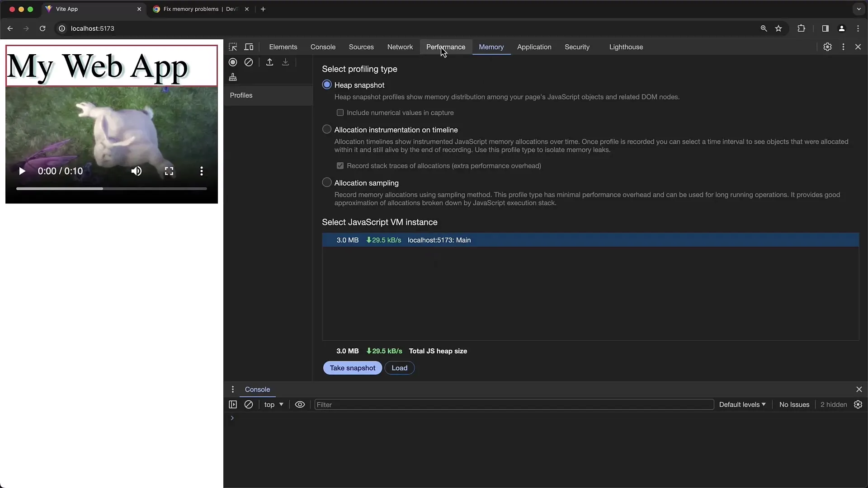
Task: Click the video play button
Action: point(21,172)
